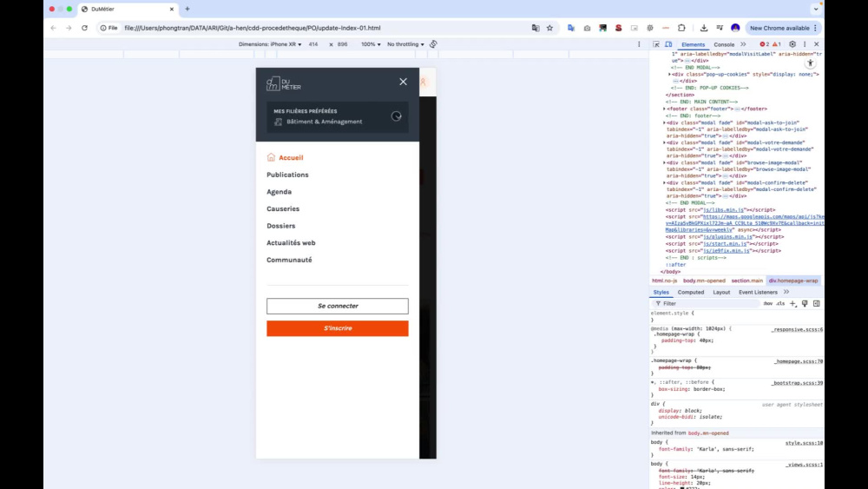Click the camera screenshot extension icon
Viewport: 868px width, 489px height.
(x=587, y=28)
